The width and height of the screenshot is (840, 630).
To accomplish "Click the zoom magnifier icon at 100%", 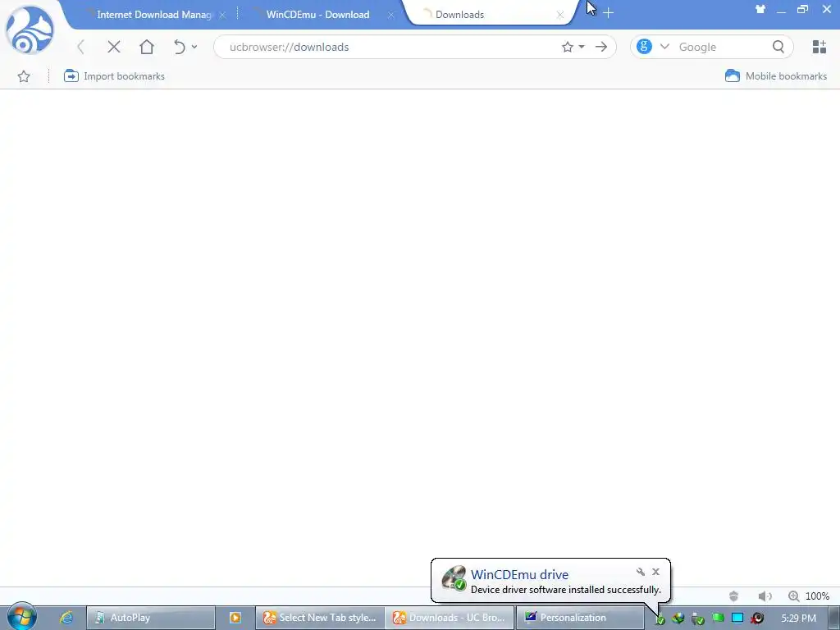I will pyautogui.click(x=793, y=596).
